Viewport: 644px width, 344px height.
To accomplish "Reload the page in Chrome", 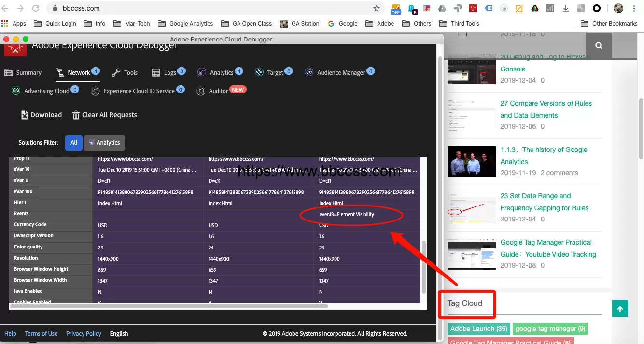I will 36,8.
